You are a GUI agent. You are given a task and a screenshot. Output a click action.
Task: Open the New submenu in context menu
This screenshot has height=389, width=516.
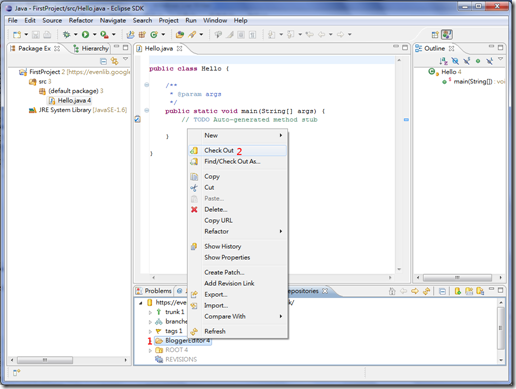[238, 136]
